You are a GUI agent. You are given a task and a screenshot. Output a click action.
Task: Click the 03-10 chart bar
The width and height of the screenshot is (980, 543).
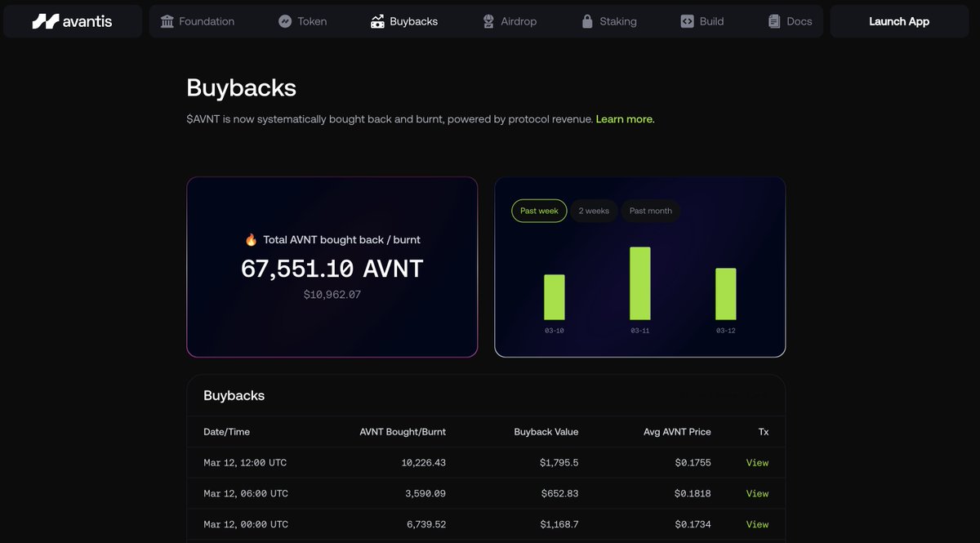pos(555,297)
